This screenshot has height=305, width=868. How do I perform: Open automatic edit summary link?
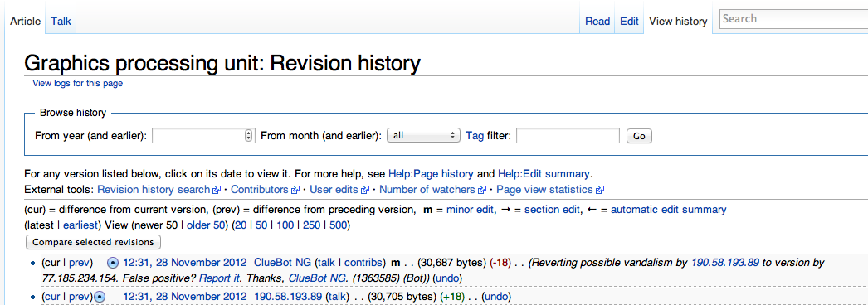click(668, 210)
